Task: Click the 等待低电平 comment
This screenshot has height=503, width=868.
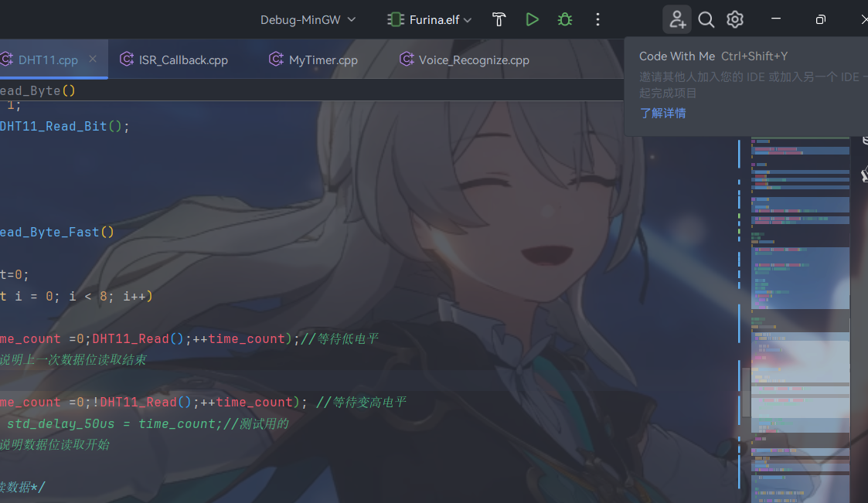Action: point(339,338)
